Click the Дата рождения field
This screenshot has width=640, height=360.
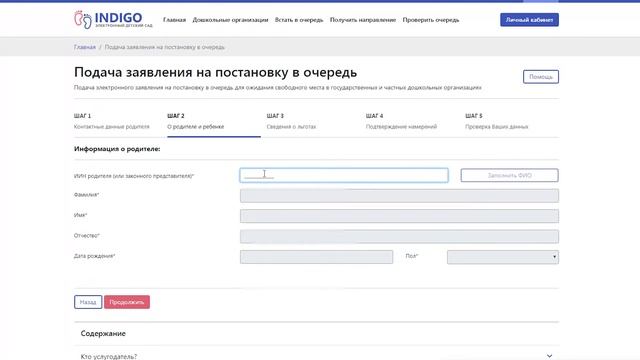point(316,257)
